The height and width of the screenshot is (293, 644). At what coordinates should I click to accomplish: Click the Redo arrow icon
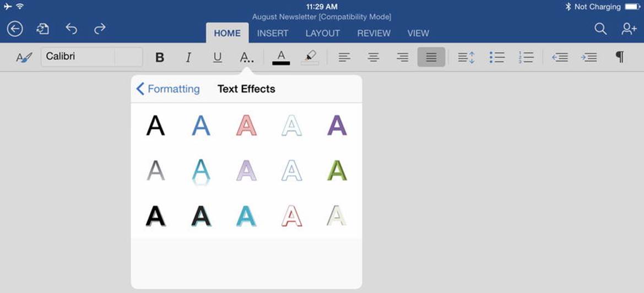[x=100, y=28]
